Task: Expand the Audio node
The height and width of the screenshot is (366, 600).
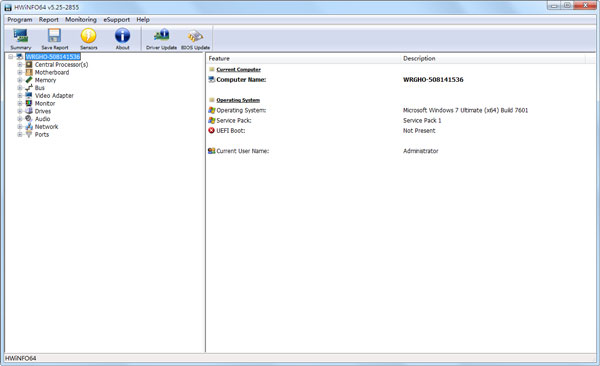Action: tap(20, 119)
